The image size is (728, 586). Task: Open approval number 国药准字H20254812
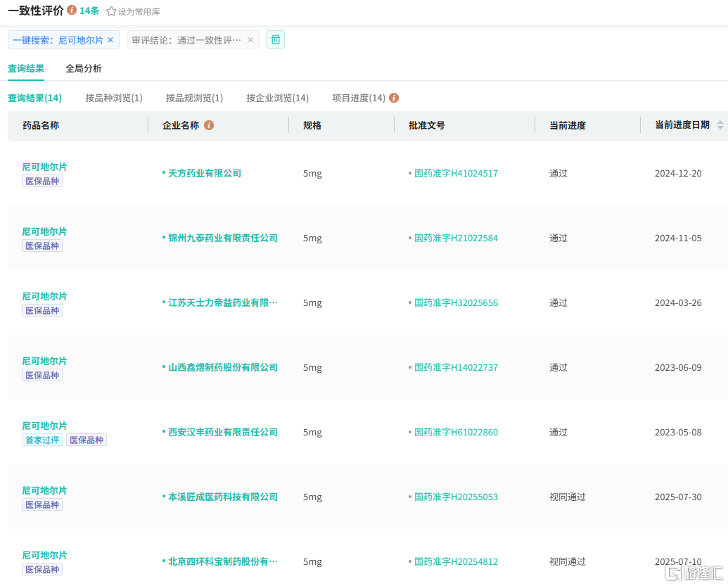click(456, 561)
